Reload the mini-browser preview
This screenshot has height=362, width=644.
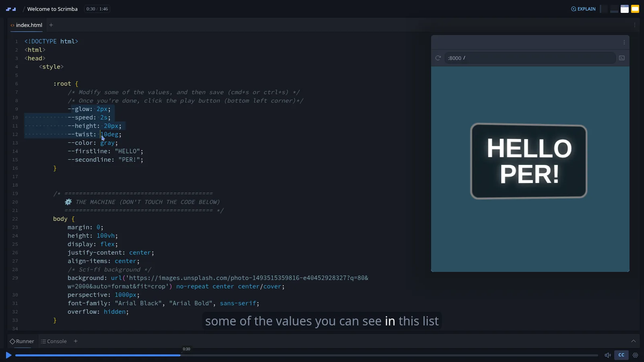tap(438, 58)
